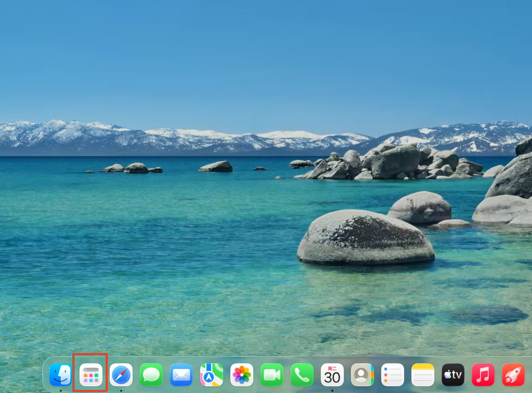Screen dimensions: 532x393
Task: Launch the Apple TV app
Action: pos(453,375)
